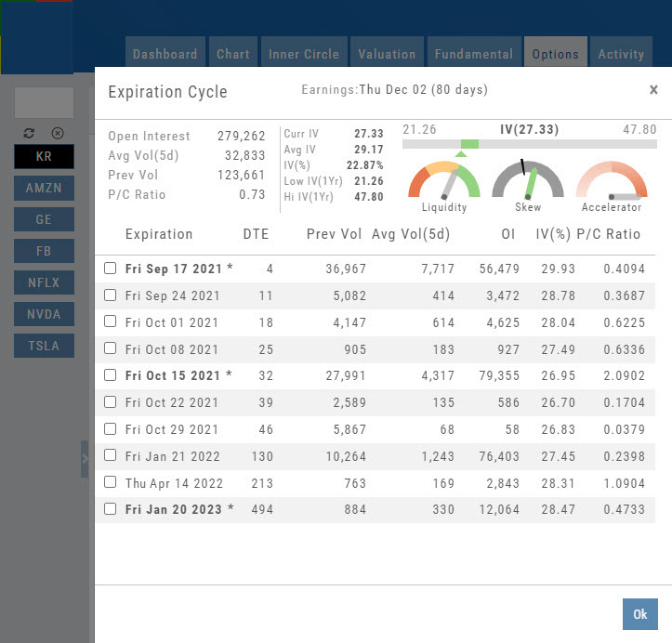Go to the Inner Circle tab

coord(304,54)
